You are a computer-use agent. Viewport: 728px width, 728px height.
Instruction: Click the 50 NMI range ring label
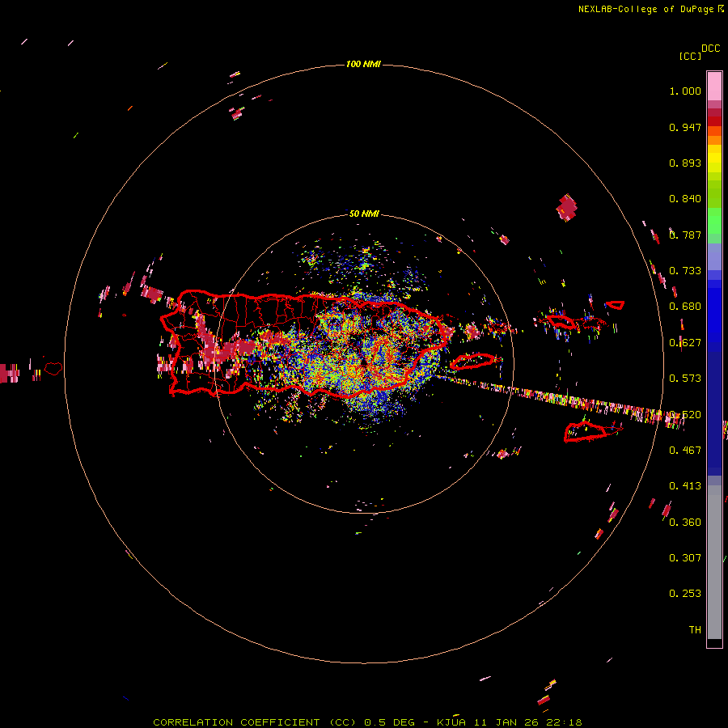point(364,214)
